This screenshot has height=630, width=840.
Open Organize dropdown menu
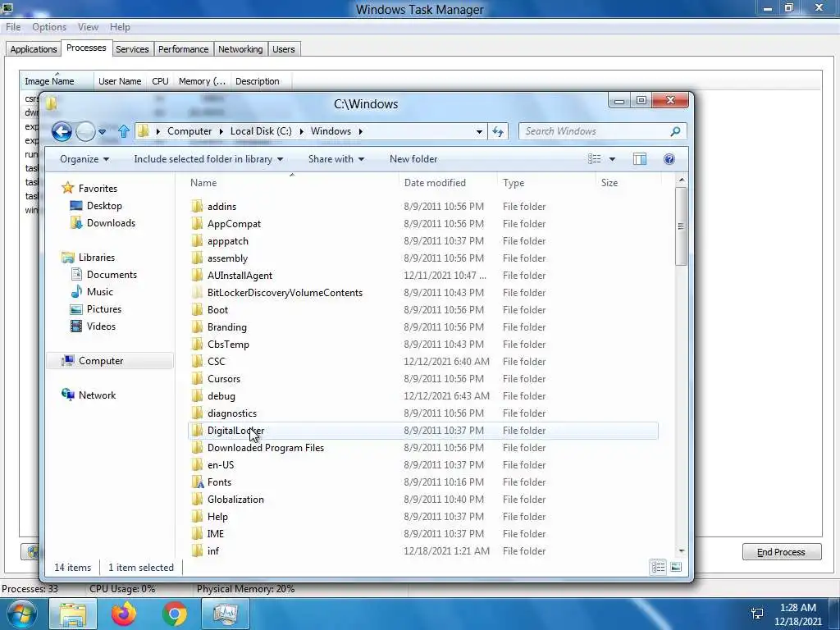(x=84, y=159)
